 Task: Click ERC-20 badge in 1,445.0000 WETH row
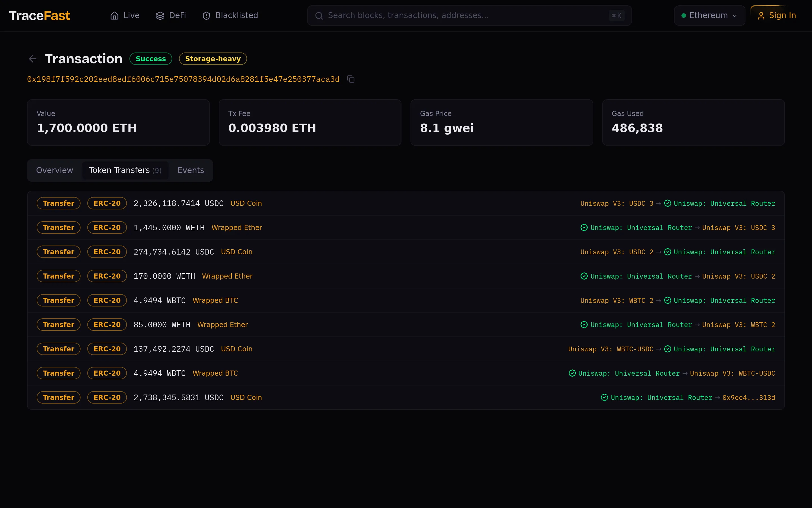107,227
